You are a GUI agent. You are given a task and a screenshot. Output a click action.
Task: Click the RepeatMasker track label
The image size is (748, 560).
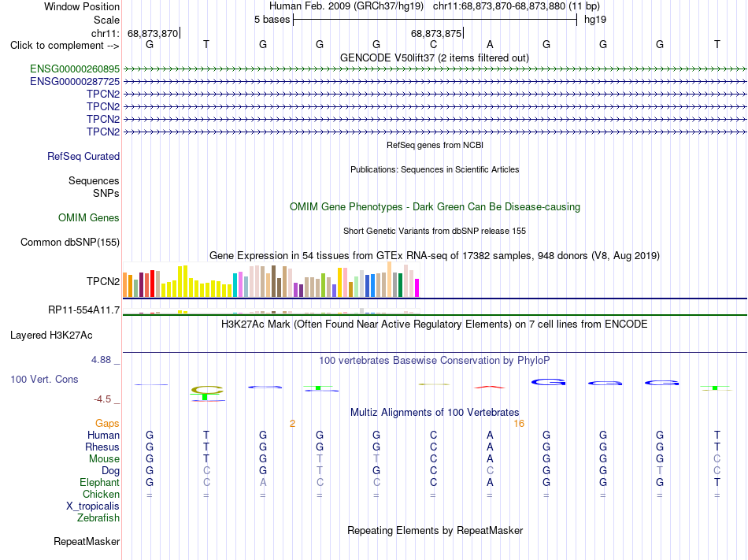coord(87,542)
